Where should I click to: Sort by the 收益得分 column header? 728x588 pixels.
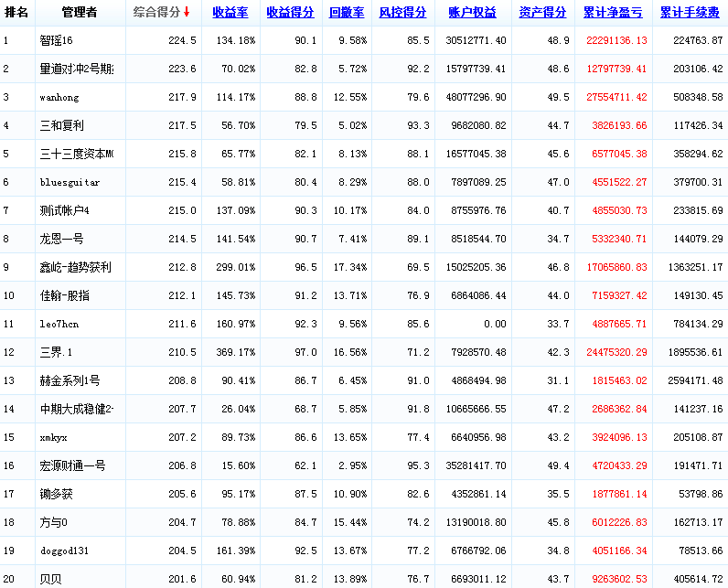(x=290, y=13)
